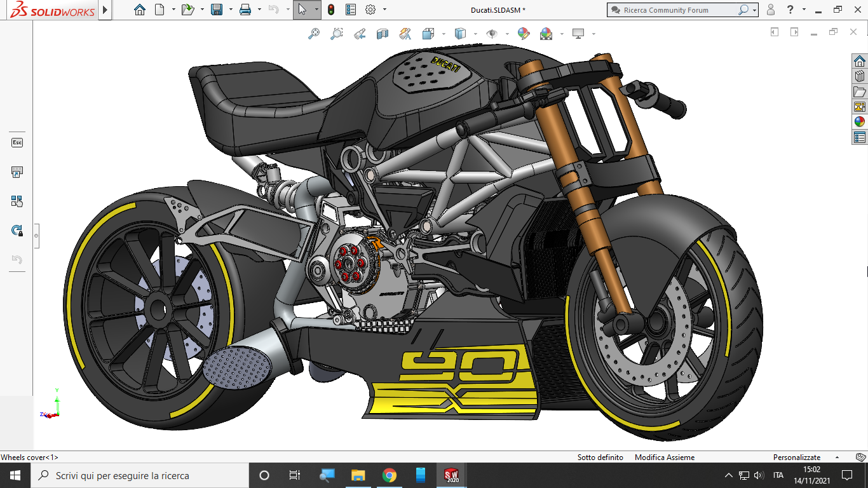Select Zoom to Area tool
The width and height of the screenshot is (868, 488).
point(337,34)
